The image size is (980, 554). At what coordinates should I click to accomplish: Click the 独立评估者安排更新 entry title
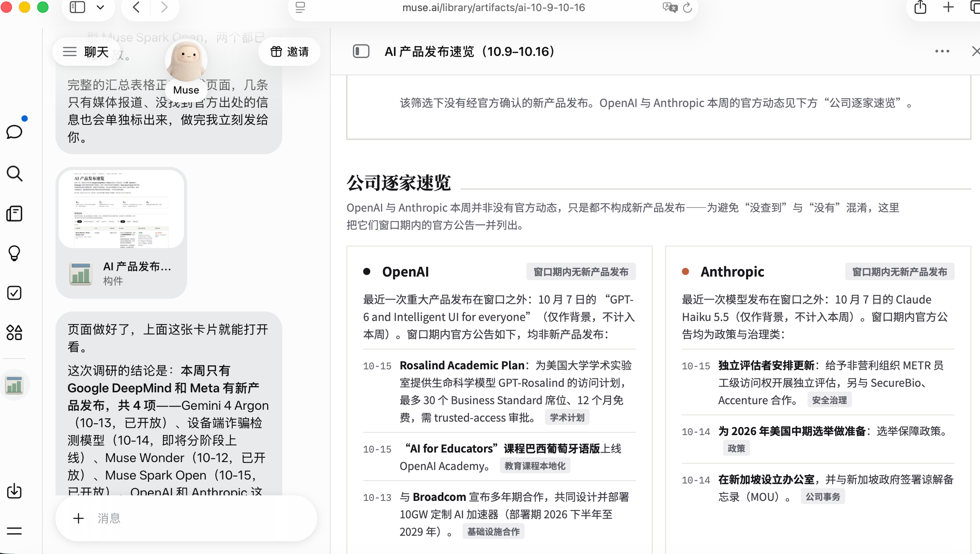(766, 365)
